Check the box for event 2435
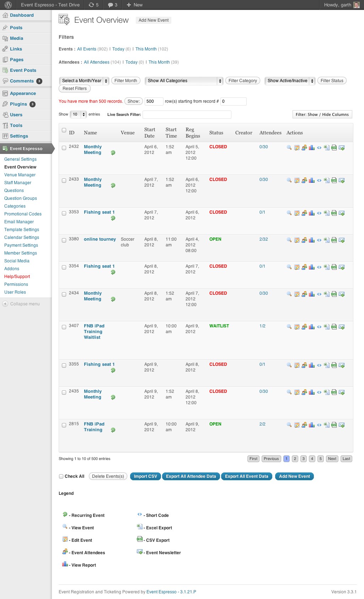 tap(64, 392)
